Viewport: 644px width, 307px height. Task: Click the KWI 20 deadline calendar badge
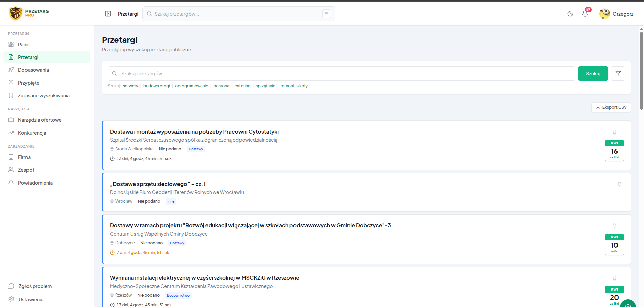pyautogui.click(x=614, y=296)
